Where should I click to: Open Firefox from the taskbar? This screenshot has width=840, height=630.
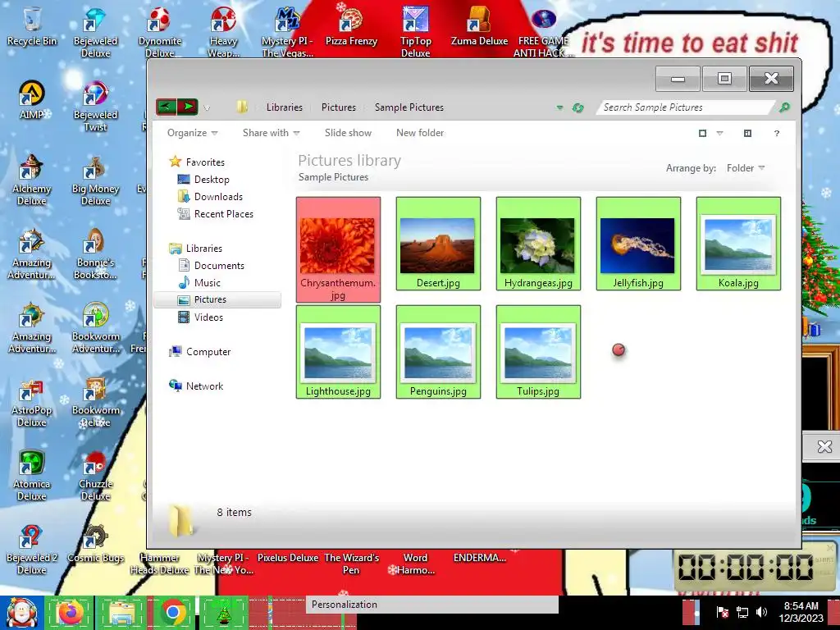tap(70, 613)
